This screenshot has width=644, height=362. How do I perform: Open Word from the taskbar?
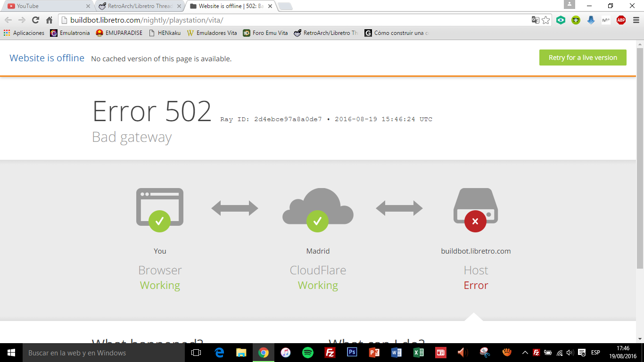coord(396,353)
